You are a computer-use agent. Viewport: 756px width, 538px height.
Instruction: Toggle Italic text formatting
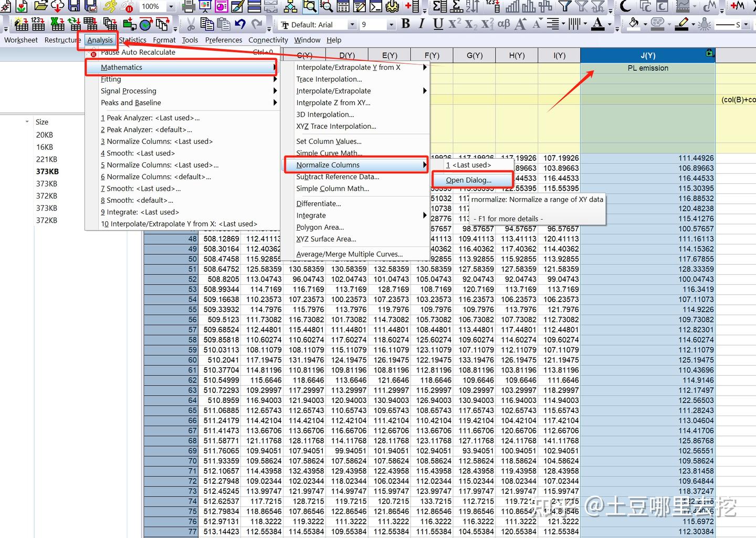422,24
